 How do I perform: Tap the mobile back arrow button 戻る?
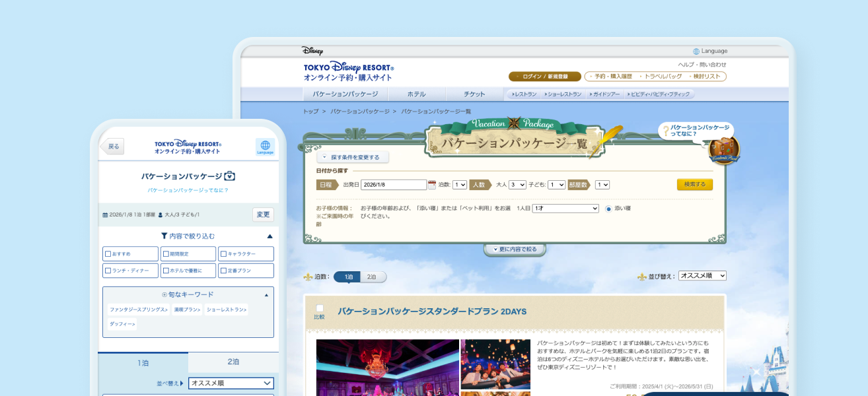pos(112,147)
